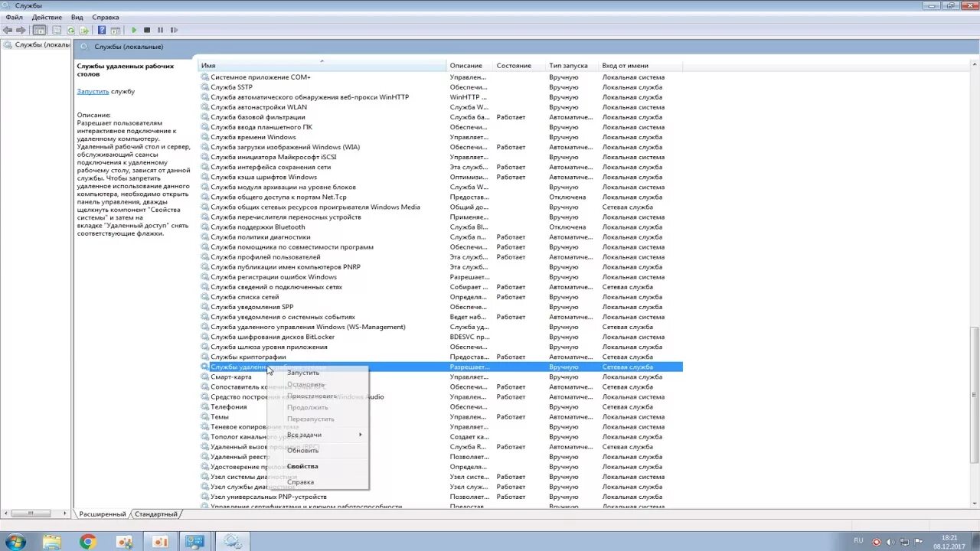The image size is (980, 551).
Task: Choose Запустить in the context menu
Action: point(318,373)
